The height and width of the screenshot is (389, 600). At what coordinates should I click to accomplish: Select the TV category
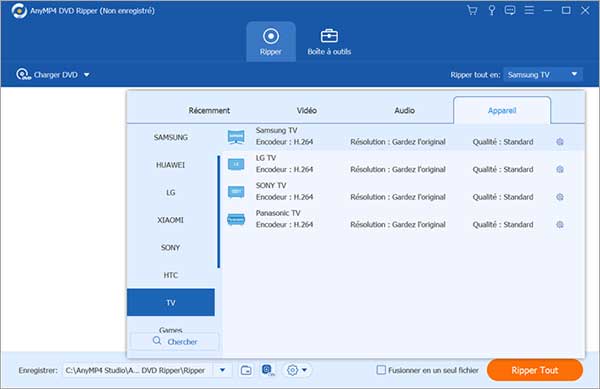point(171,303)
